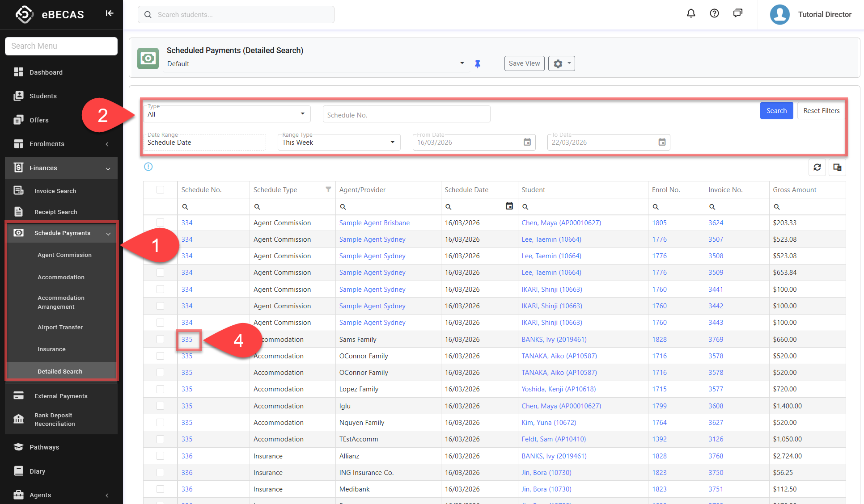Click the Schedule Type column filter icon

(x=328, y=189)
